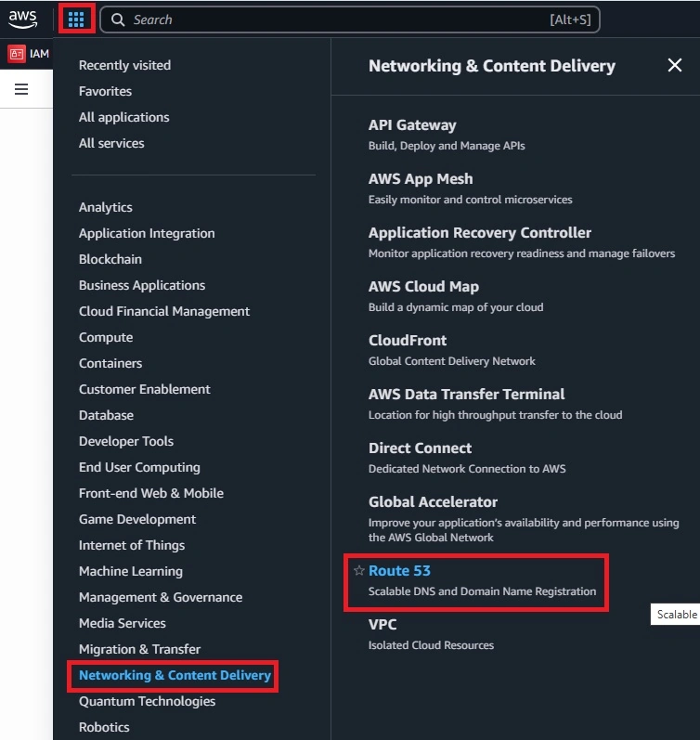Select the Blockchain category
The height and width of the screenshot is (740, 700).
click(110, 259)
